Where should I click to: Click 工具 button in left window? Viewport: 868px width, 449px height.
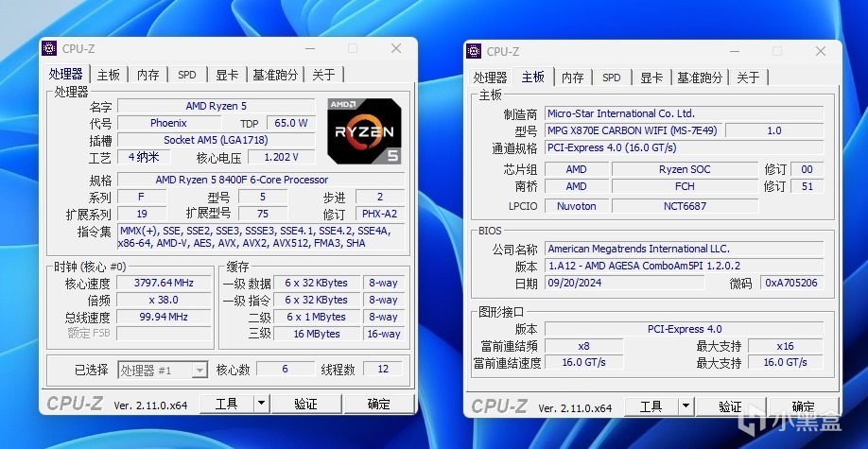tap(226, 404)
